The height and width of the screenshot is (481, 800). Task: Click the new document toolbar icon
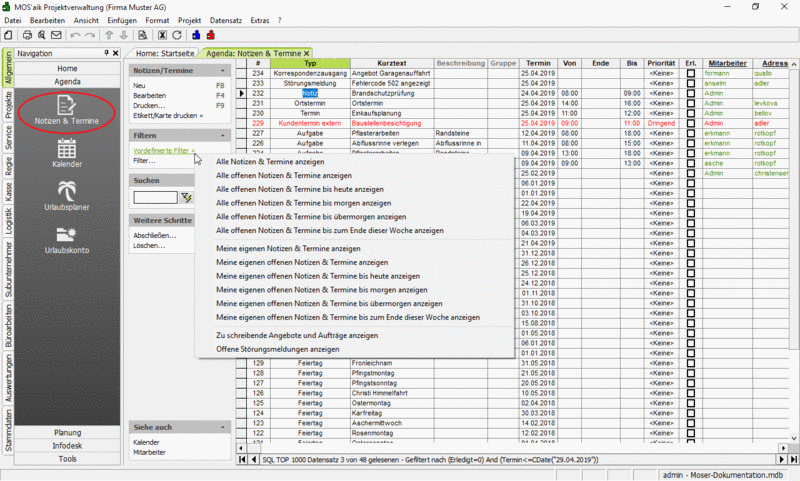8,35
